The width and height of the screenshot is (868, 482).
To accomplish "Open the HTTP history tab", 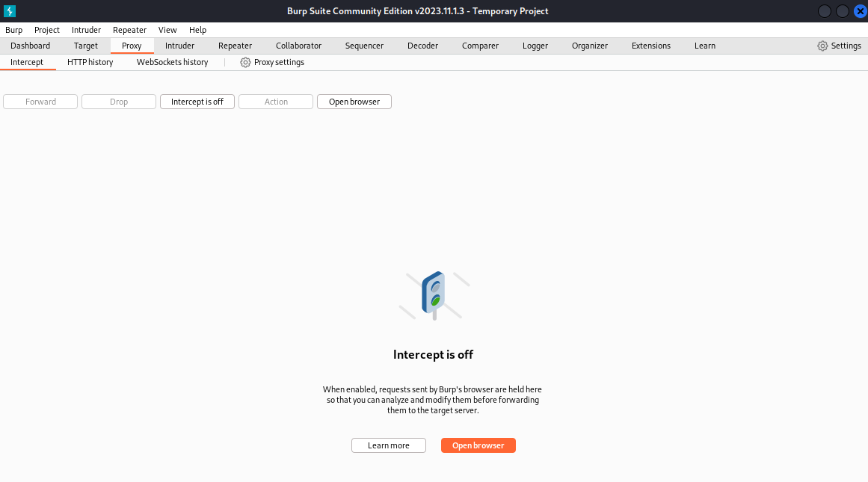I will pyautogui.click(x=90, y=62).
